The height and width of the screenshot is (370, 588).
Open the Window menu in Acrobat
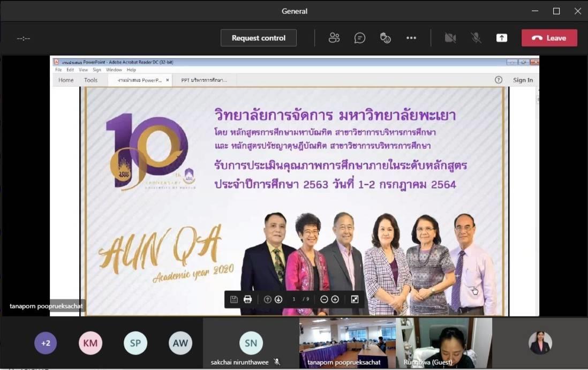[114, 70]
